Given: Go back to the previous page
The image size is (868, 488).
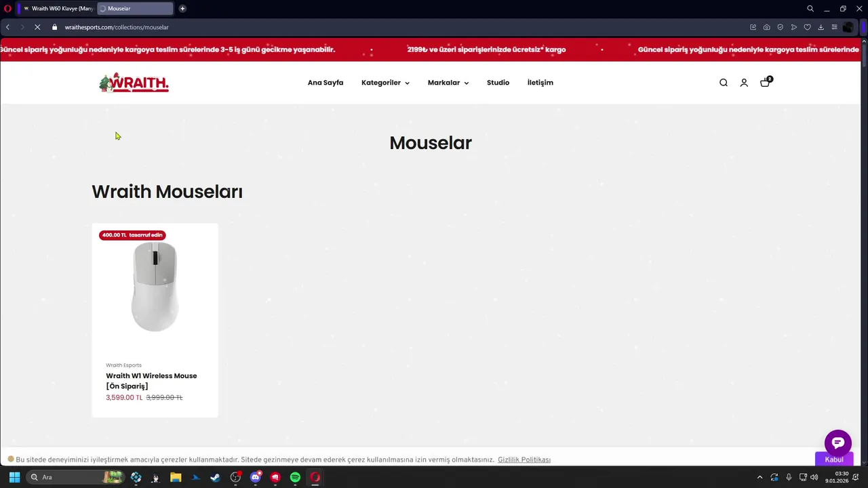Looking at the screenshot, I should 7,27.
